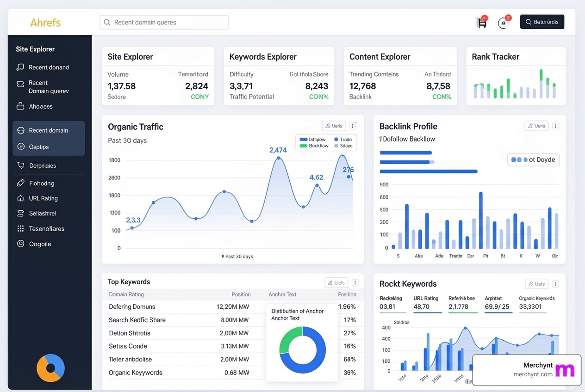Screen dimensions: 585x392
Task: Open the messages icon with red badge
Action: coord(503,23)
